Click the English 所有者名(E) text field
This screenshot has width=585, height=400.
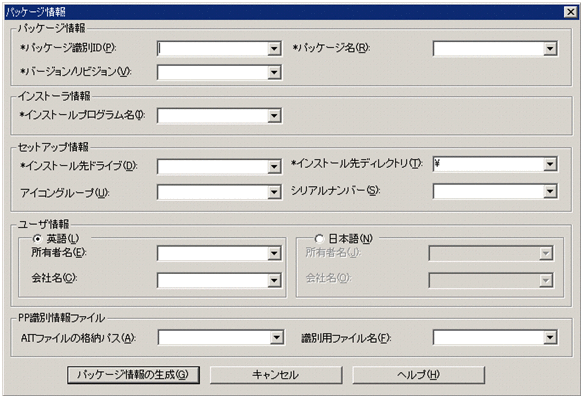point(213,253)
